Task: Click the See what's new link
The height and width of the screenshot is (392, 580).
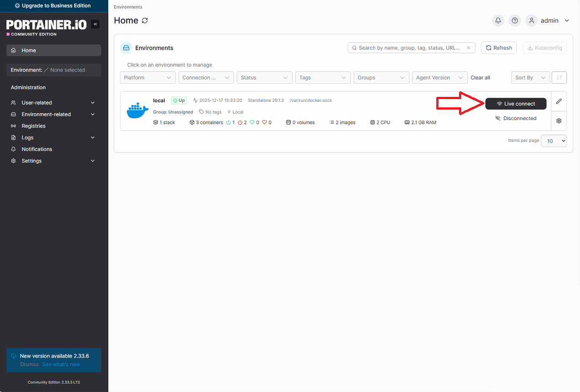Action: tap(61, 364)
